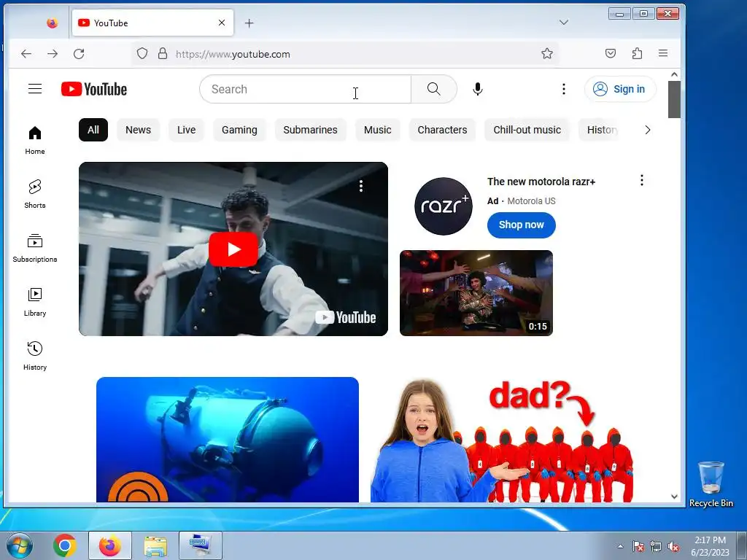Select the Gaming category chip

click(239, 130)
